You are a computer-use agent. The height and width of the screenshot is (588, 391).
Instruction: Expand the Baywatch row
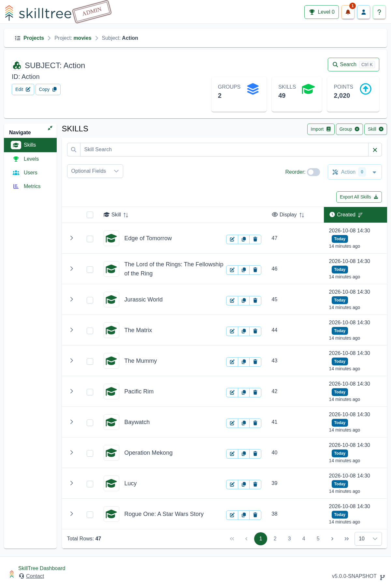click(x=72, y=422)
